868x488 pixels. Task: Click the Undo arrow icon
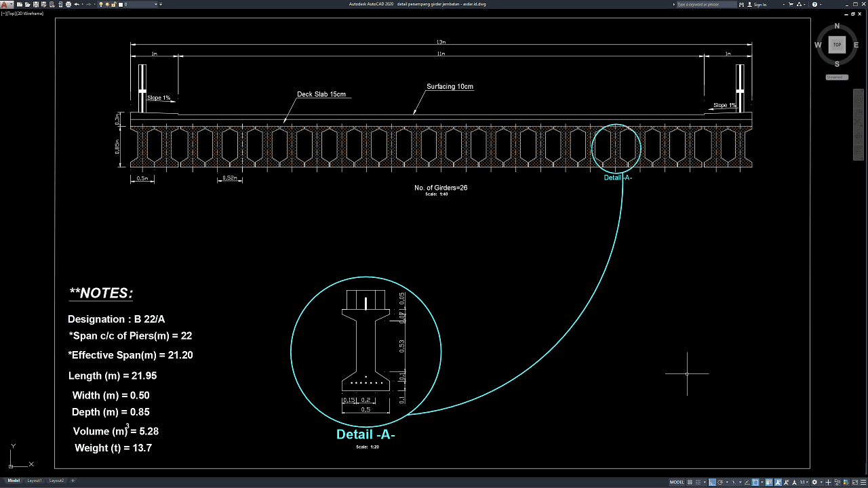77,4
